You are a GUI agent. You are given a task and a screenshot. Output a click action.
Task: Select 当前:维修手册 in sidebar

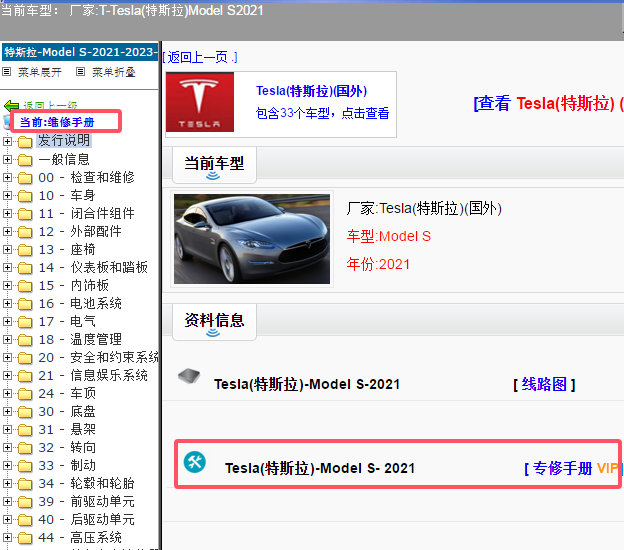(57, 122)
